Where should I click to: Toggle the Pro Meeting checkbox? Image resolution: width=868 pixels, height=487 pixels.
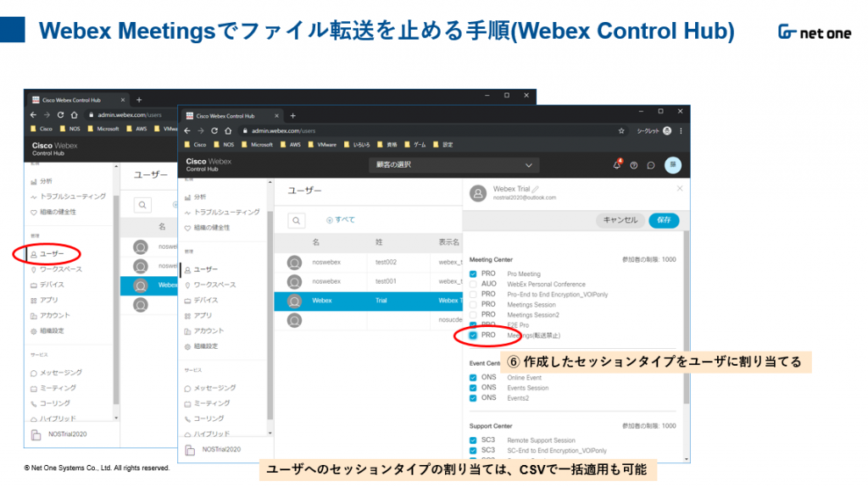click(473, 274)
